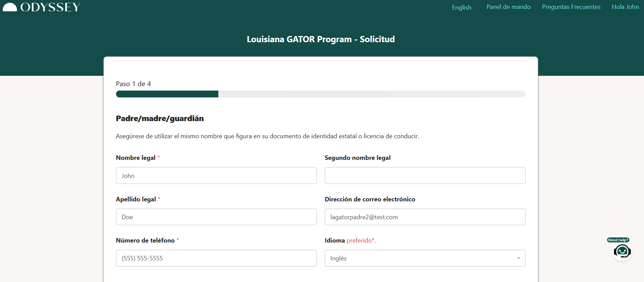
Task: Click the Apellido legal label
Action: pyautogui.click(x=136, y=199)
